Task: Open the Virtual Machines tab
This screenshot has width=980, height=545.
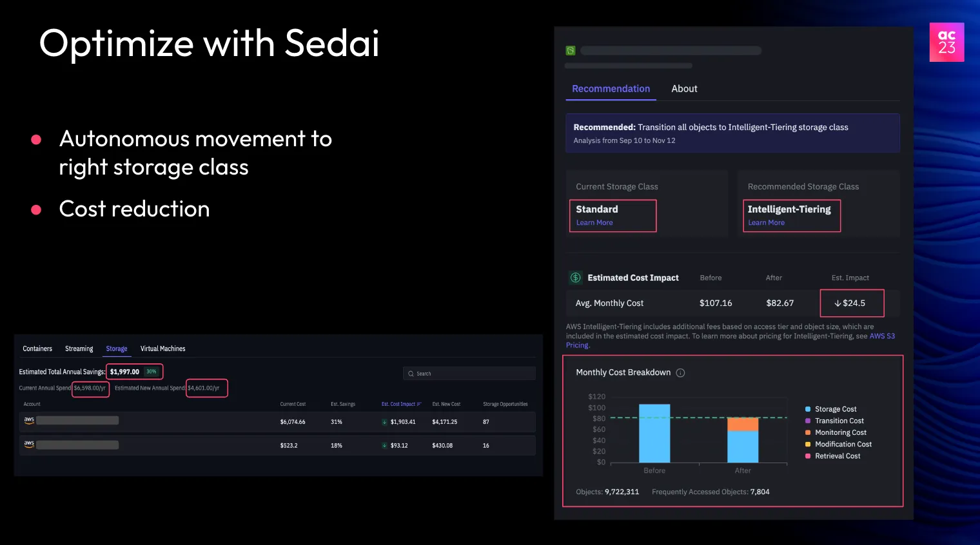Action: pyautogui.click(x=163, y=349)
